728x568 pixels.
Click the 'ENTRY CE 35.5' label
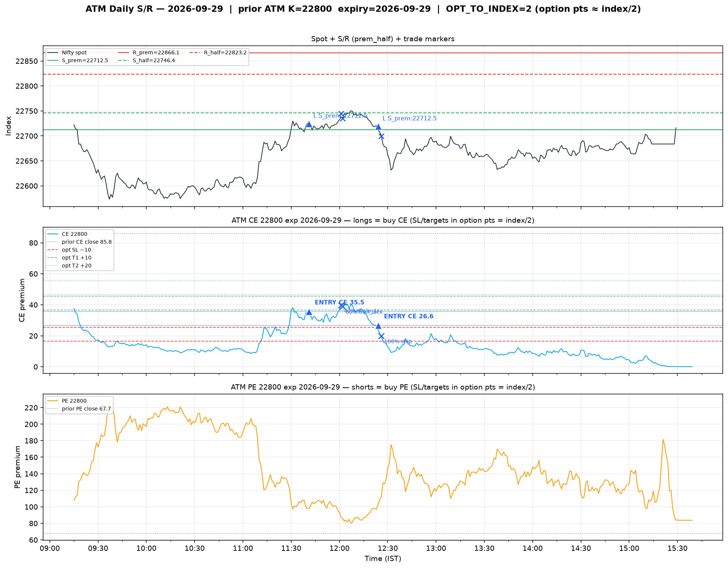[x=339, y=303]
